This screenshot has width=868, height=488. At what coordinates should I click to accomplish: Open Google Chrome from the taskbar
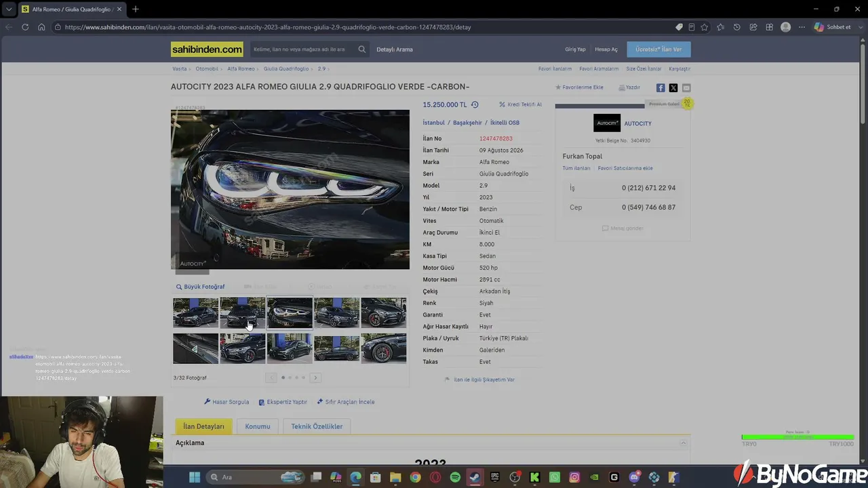coord(415,477)
